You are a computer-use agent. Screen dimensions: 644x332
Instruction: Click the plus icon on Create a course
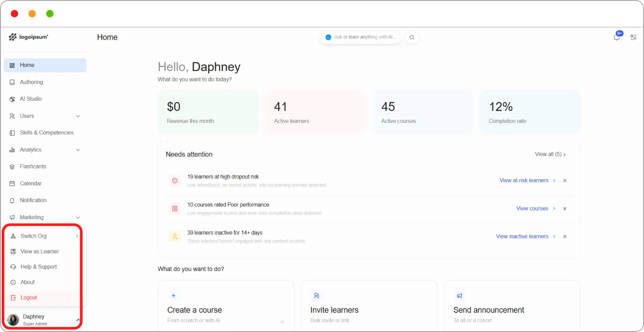tap(174, 295)
